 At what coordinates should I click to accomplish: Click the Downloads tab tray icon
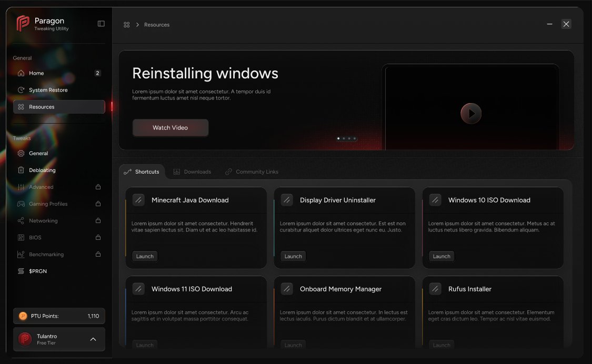(176, 172)
